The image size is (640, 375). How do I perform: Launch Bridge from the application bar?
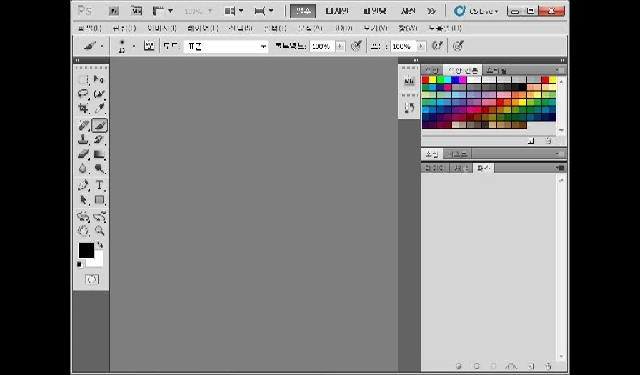point(114,11)
